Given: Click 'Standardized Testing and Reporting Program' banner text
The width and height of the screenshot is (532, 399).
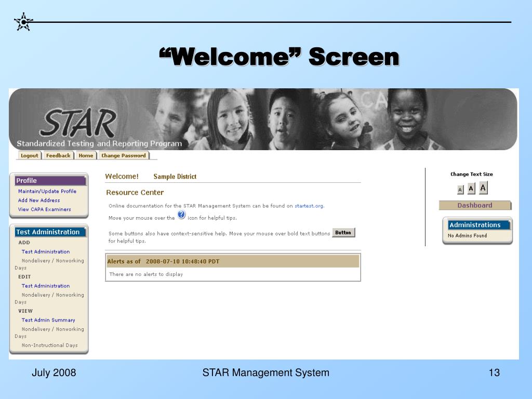Looking at the screenshot, I should click(99, 143).
